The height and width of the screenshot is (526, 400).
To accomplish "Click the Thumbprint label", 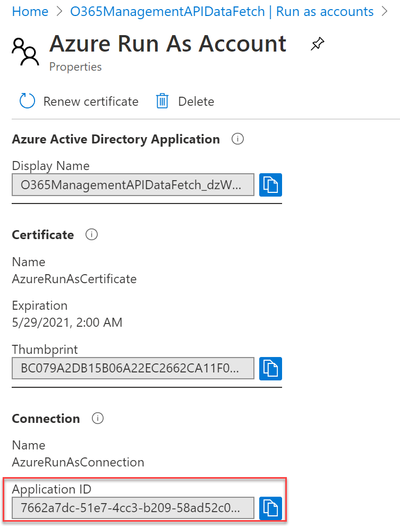I will tap(45, 350).
